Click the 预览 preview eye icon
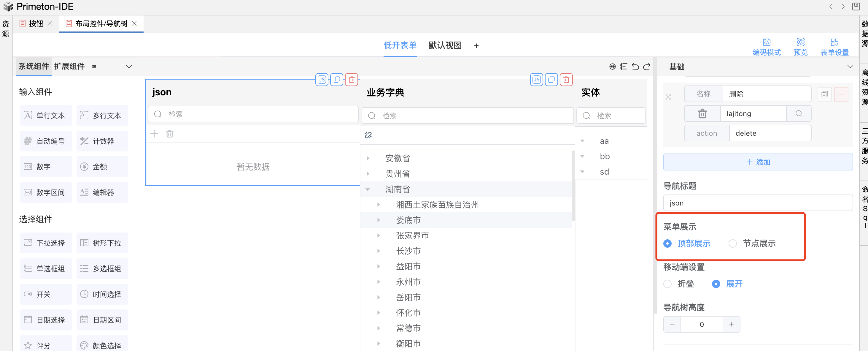Screen dimensions: 868x351 (x=800, y=42)
